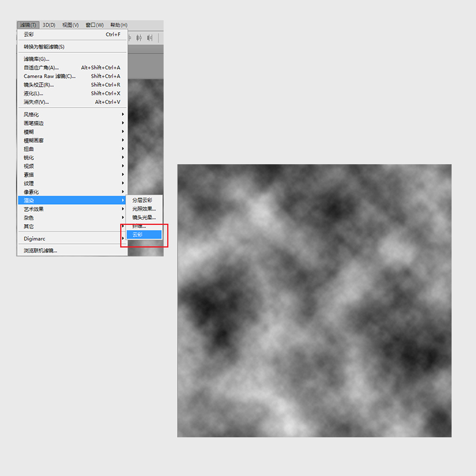Expand the 其它 submenu

72,227
